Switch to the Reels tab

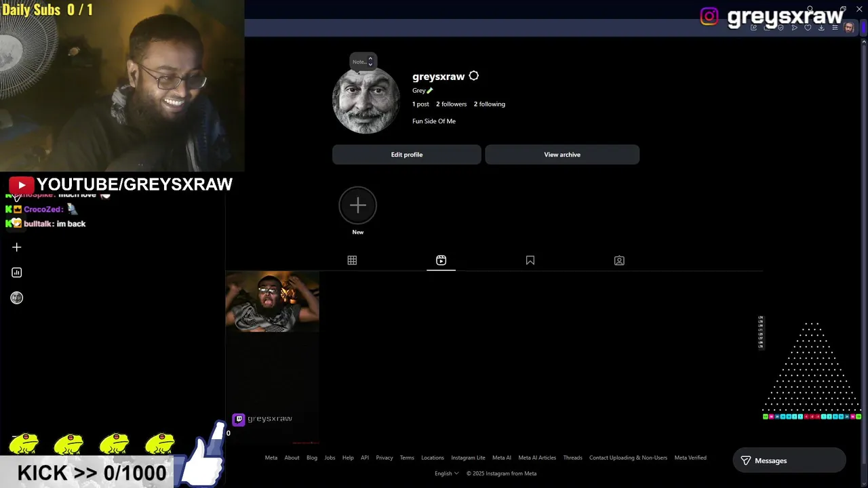pos(441,260)
